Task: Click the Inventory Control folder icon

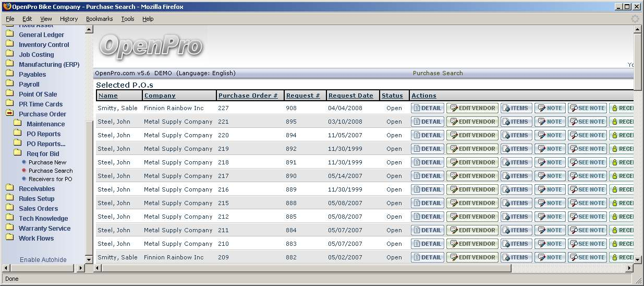Action: pos(10,44)
